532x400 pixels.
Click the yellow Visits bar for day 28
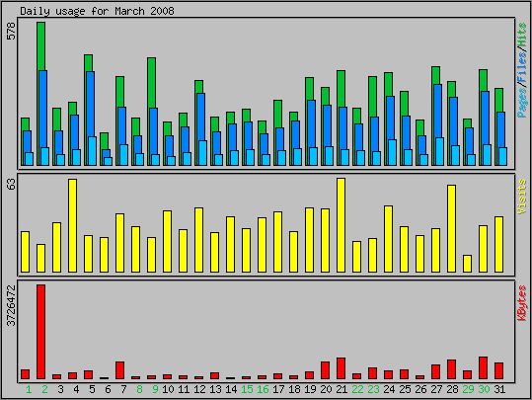[x=451, y=228]
